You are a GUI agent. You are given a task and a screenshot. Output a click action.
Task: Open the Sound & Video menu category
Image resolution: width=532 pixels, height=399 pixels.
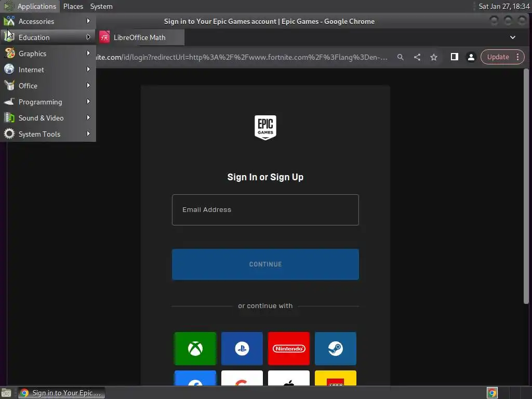tap(48, 118)
